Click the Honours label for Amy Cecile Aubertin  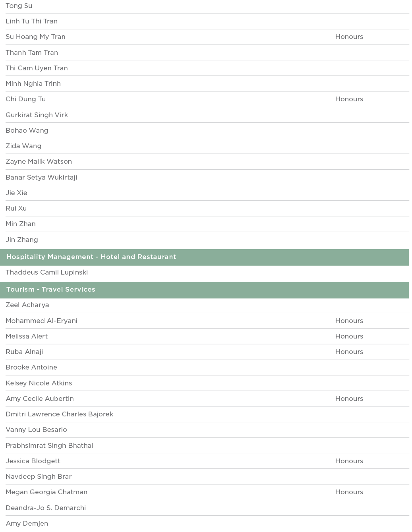tap(349, 399)
